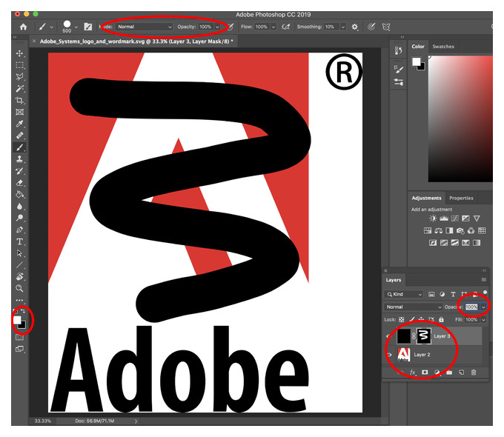Select the Crop tool
The height and width of the screenshot is (437, 504).
click(19, 100)
